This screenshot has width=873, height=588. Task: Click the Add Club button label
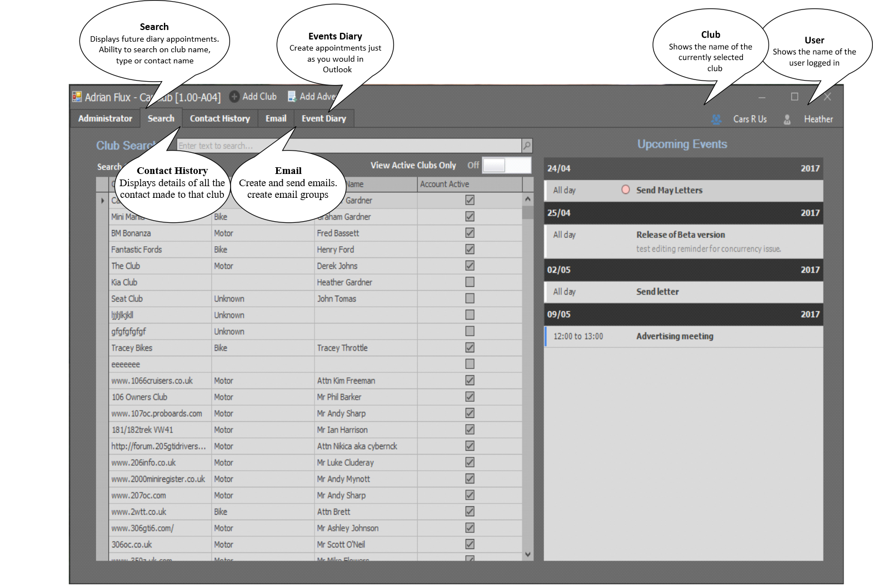[260, 97]
